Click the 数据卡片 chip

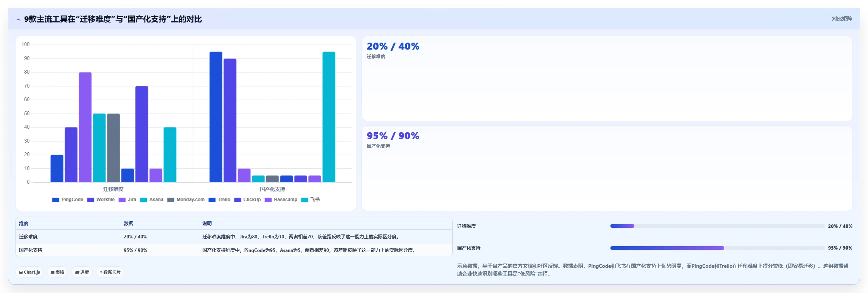(x=110, y=272)
